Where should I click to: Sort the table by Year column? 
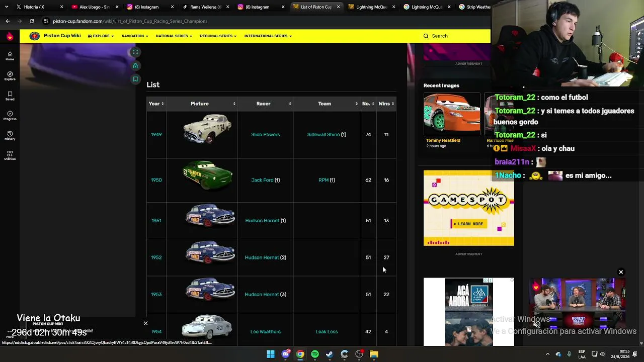(x=156, y=104)
